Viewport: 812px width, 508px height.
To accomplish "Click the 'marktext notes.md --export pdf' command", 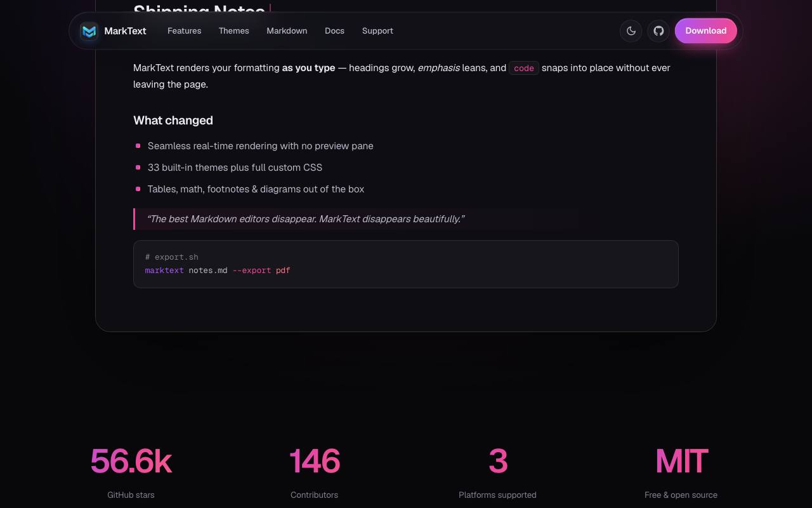I will (218, 271).
